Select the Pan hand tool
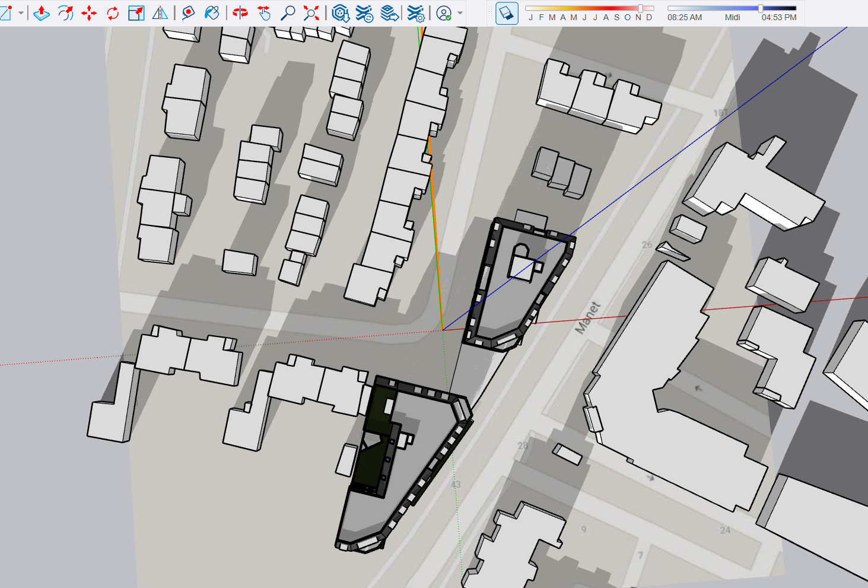Viewport: 868px width, 588px height. (264, 13)
